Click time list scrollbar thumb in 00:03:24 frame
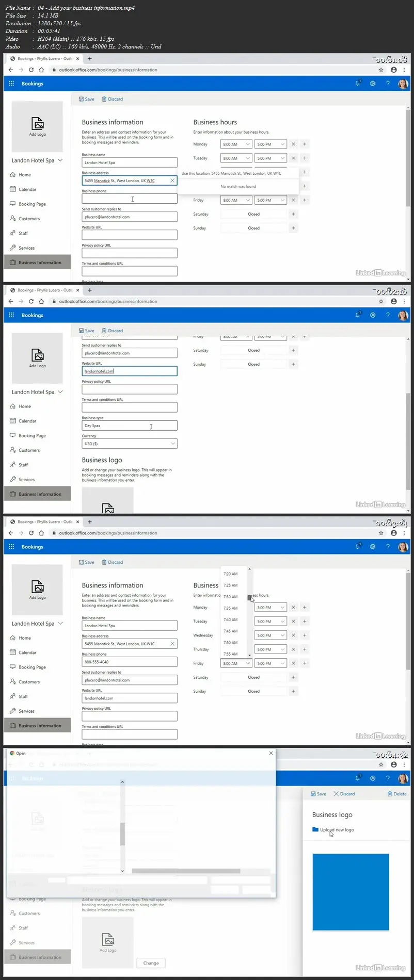414x980 pixels. 250,597
